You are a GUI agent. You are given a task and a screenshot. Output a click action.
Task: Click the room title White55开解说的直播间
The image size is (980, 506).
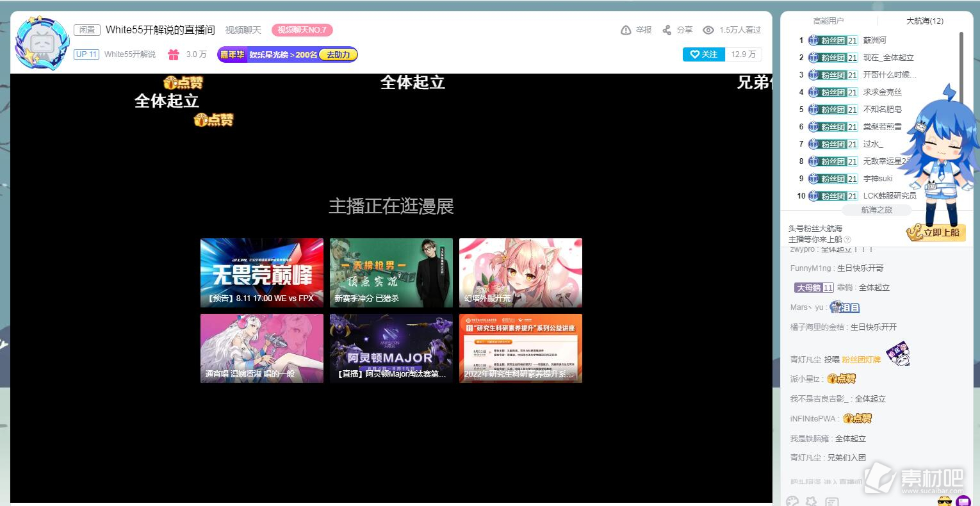pos(160,30)
